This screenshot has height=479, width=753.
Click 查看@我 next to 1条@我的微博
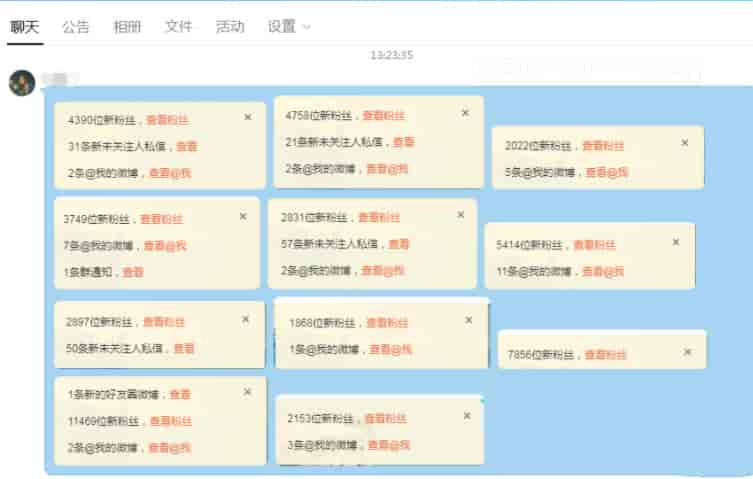(x=390, y=349)
